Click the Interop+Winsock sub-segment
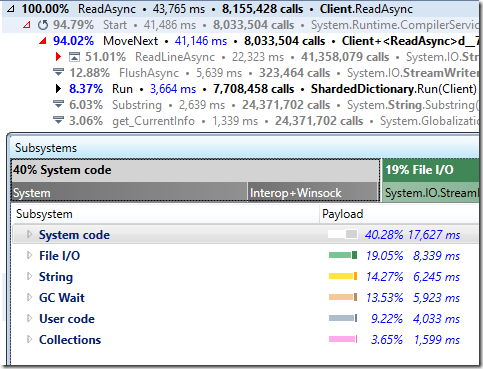The image size is (483, 369). [313, 193]
